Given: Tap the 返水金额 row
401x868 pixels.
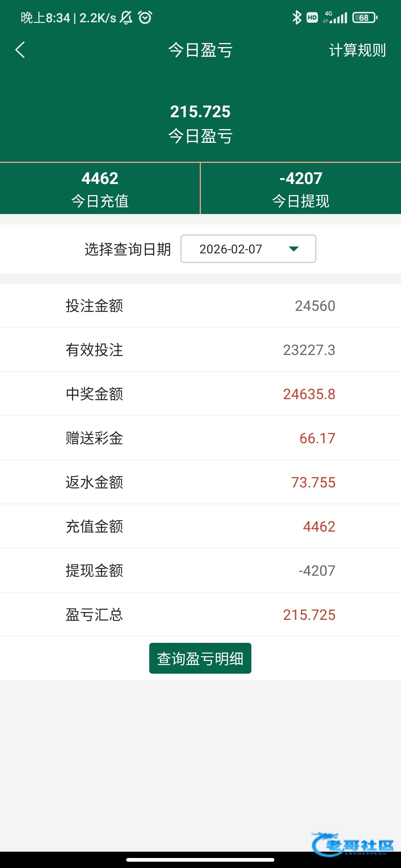Looking at the screenshot, I should [x=200, y=483].
